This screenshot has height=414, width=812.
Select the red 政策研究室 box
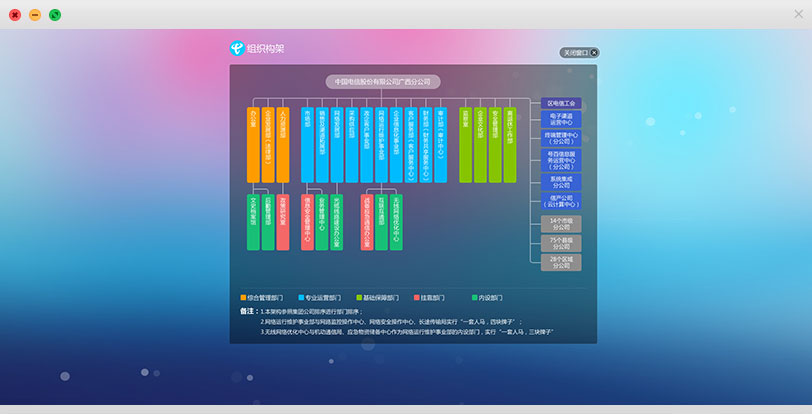283,222
